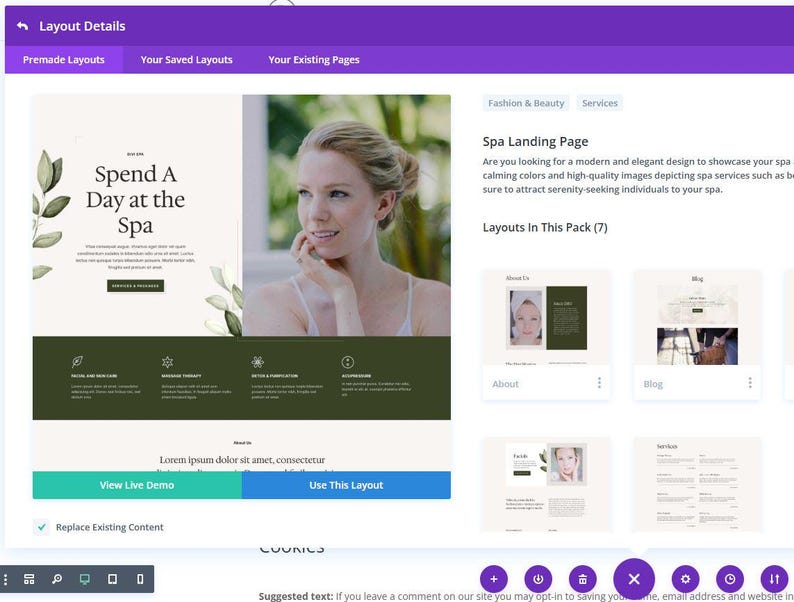Open options menu for About layout

[x=599, y=383]
